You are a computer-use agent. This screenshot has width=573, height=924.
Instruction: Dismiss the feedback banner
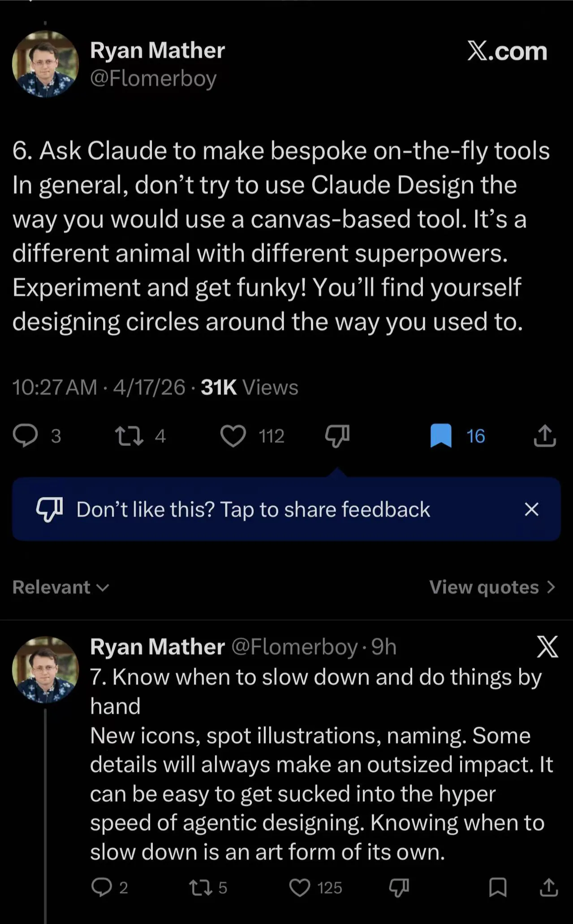pyautogui.click(x=531, y=509)
